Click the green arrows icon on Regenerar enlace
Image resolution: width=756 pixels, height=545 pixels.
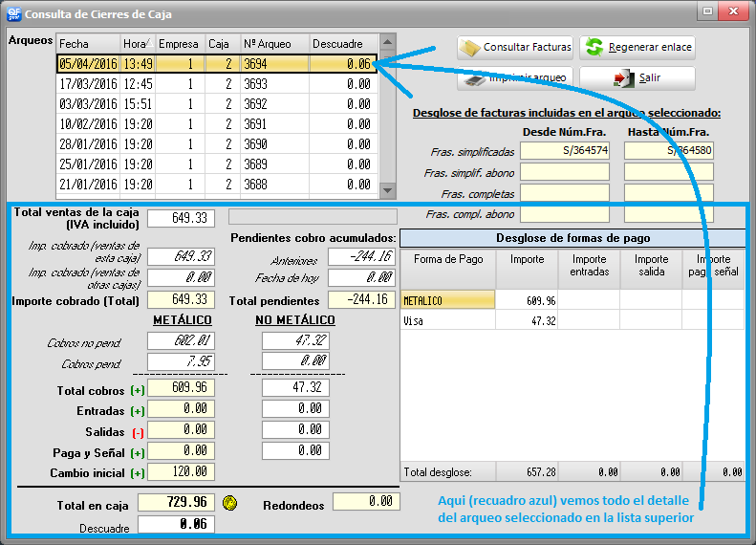point(594,47)
